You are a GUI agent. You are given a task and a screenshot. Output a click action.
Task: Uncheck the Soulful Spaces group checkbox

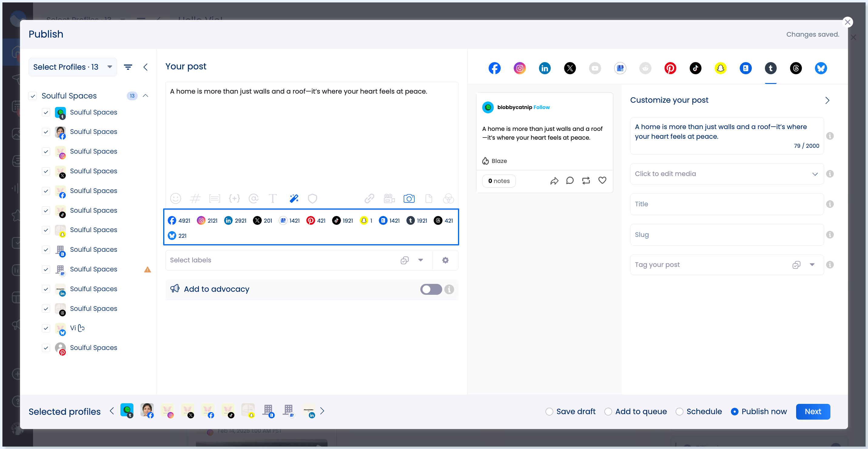[x=33, y=96]
